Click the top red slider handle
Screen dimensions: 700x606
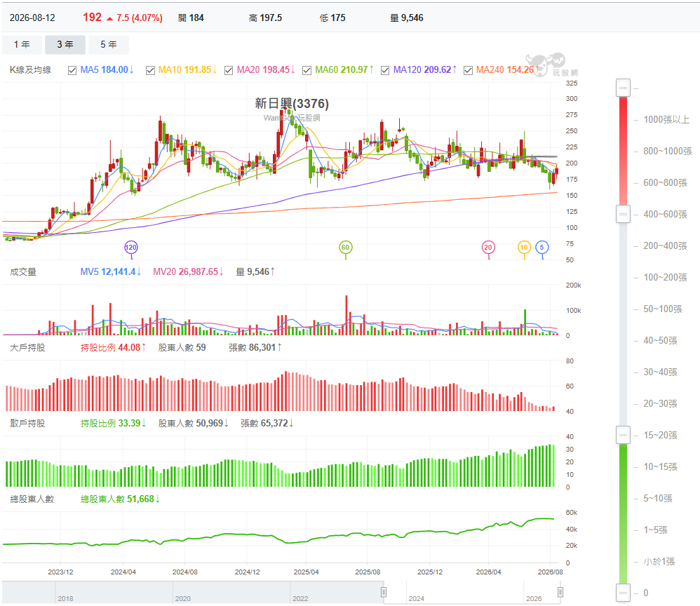pos(623,88)
